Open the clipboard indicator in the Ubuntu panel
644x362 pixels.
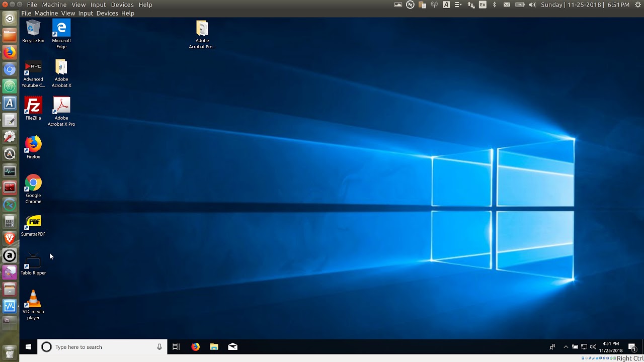click(422, 5)
